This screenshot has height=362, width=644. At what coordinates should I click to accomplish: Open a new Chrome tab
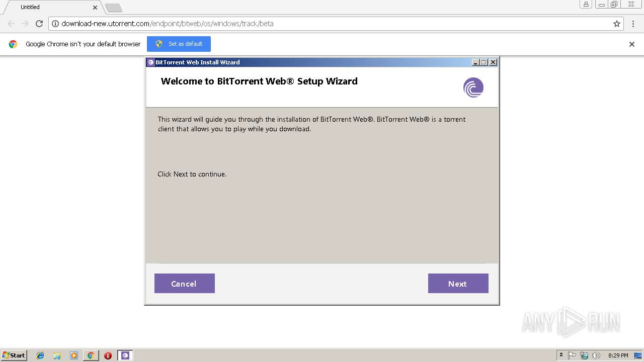pos(114,8)
